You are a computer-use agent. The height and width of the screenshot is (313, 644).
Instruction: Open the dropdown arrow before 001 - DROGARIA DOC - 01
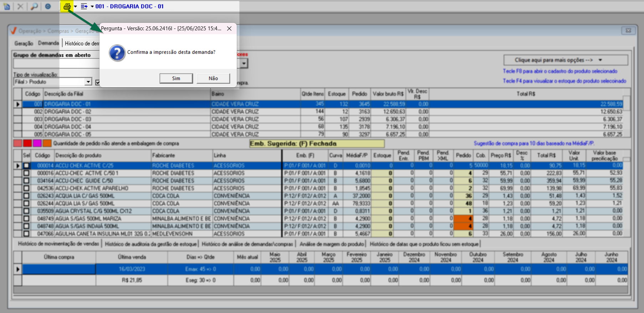coord(92,6)
